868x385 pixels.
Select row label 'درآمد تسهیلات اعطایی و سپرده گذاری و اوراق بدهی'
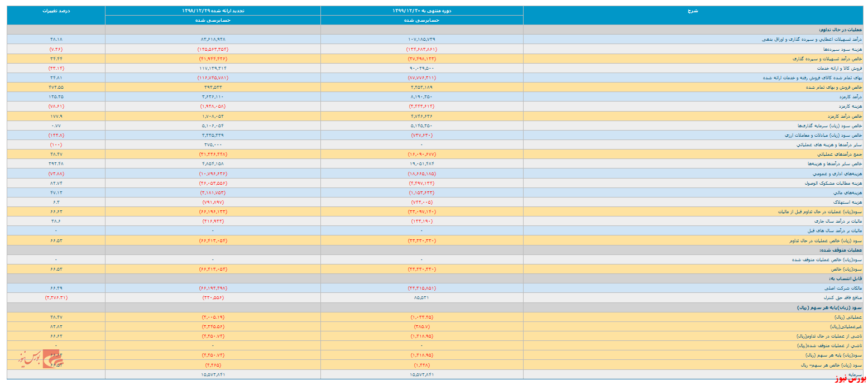point(812,40)
